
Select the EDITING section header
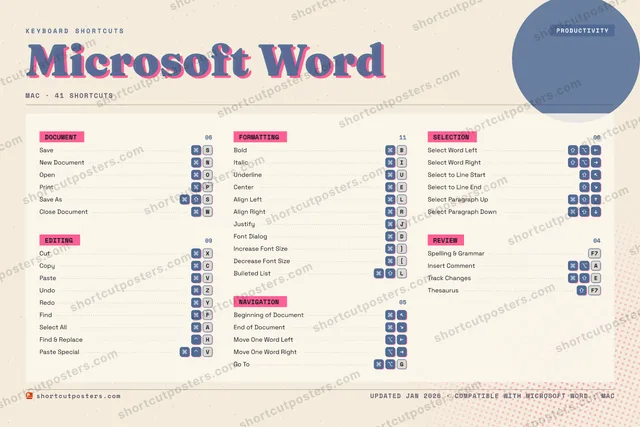pyautogui.click(x=60, y=240)
